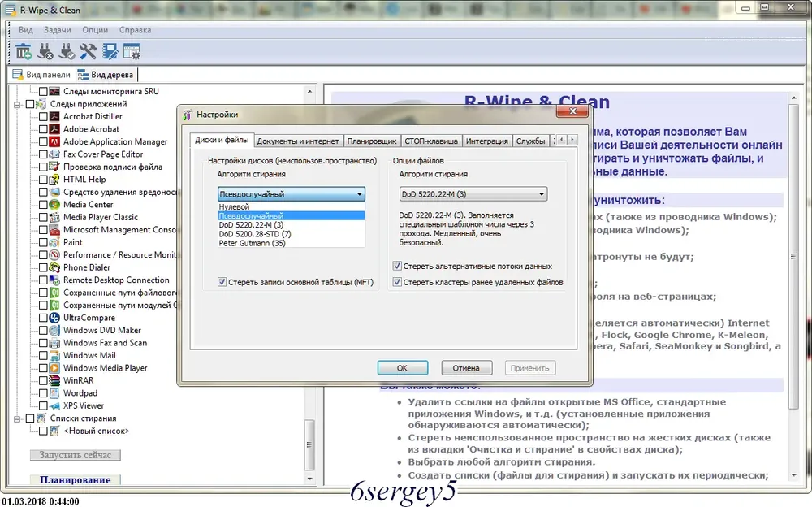This screenshot has height=507, width=812.
Task: Switch to the 'Планировщик' tab
Action: pyautogui.click(x=372, y=141)
